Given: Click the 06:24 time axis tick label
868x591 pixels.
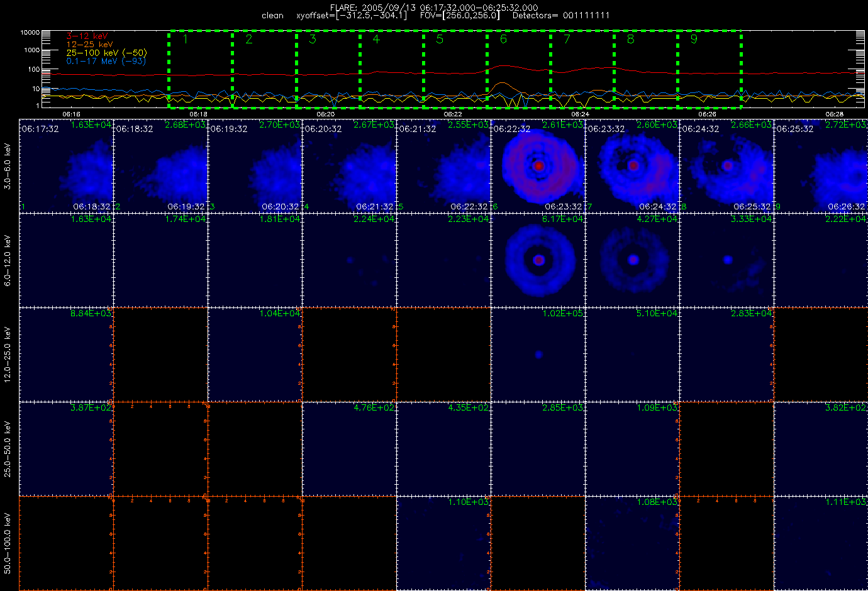Looking at the screenshot, I should 580,114.
